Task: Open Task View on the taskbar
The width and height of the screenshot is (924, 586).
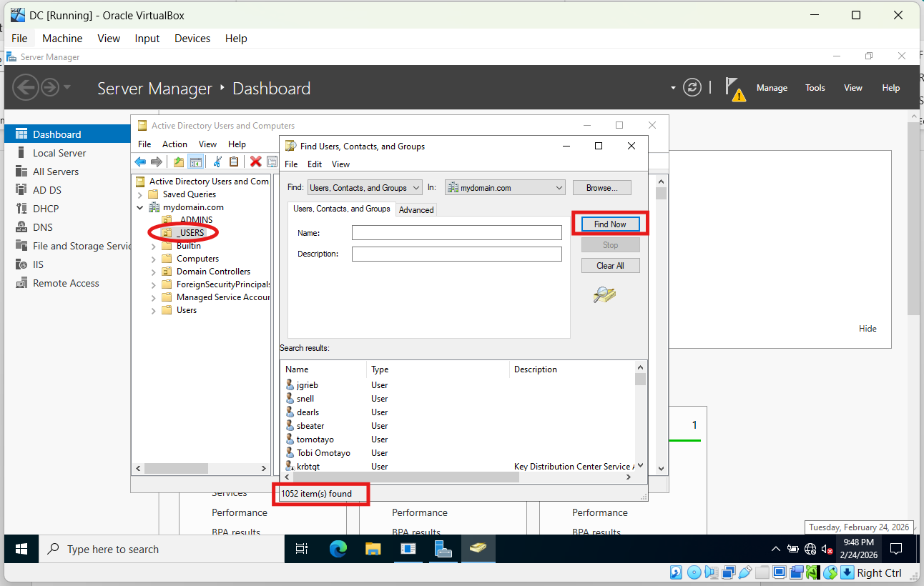Action: tap(302, 549)
